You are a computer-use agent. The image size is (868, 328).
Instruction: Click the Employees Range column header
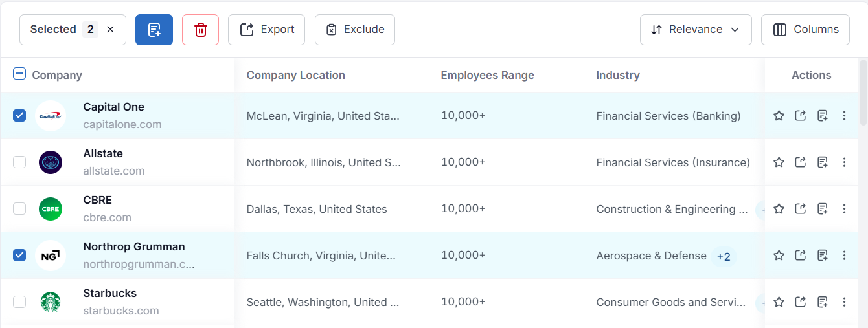pyautogui.click(x=487, y=75)
